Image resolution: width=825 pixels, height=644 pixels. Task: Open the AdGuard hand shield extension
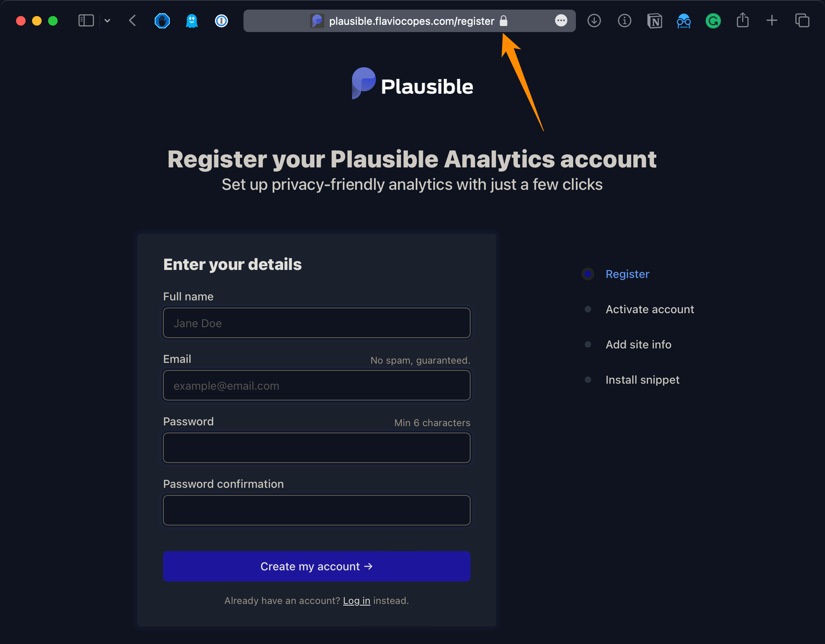(x=162, y=20)
